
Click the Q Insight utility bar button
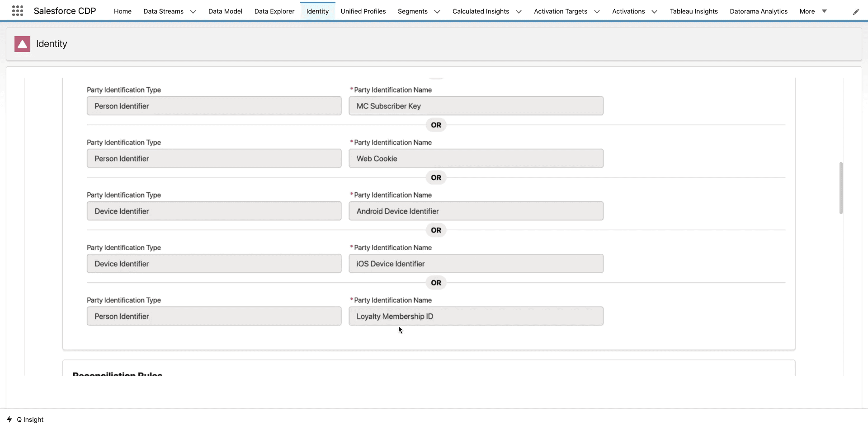(x=30, y=420)
